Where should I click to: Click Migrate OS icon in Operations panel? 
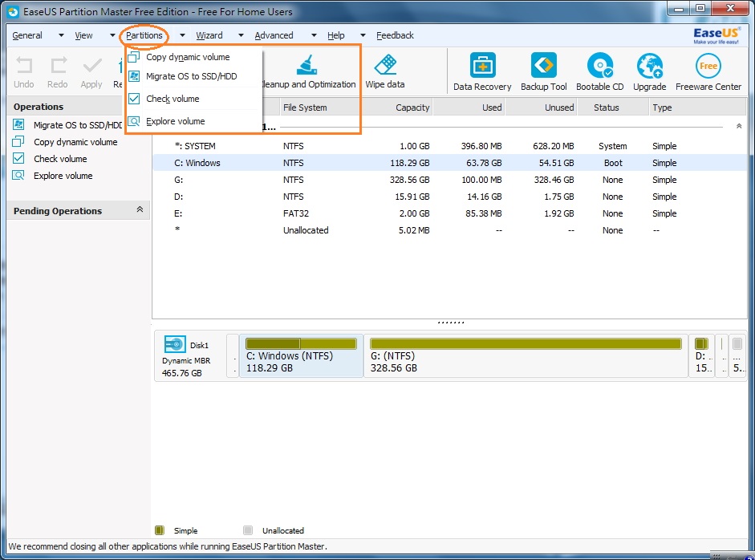pyautogui.click(x=18, y=124)
